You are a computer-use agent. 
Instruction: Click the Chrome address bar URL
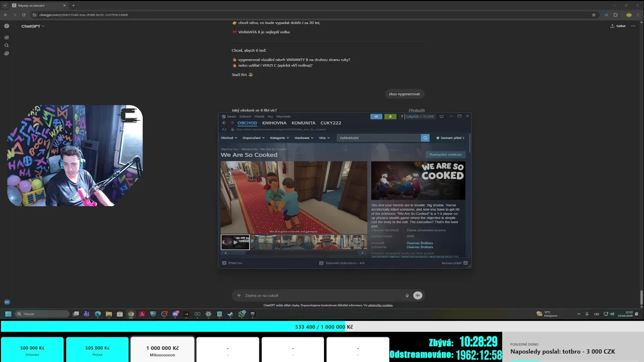pyautogui.click(x=84, y=15)
